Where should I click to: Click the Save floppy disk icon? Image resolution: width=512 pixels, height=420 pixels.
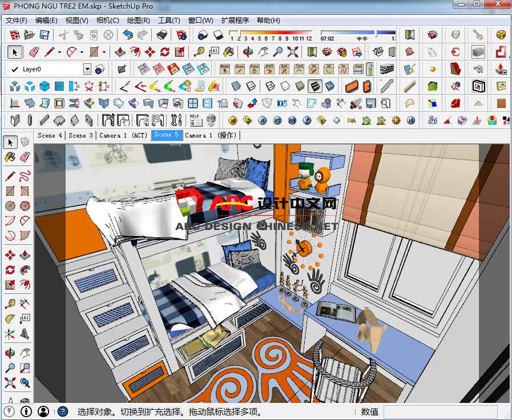coord(44,35)
